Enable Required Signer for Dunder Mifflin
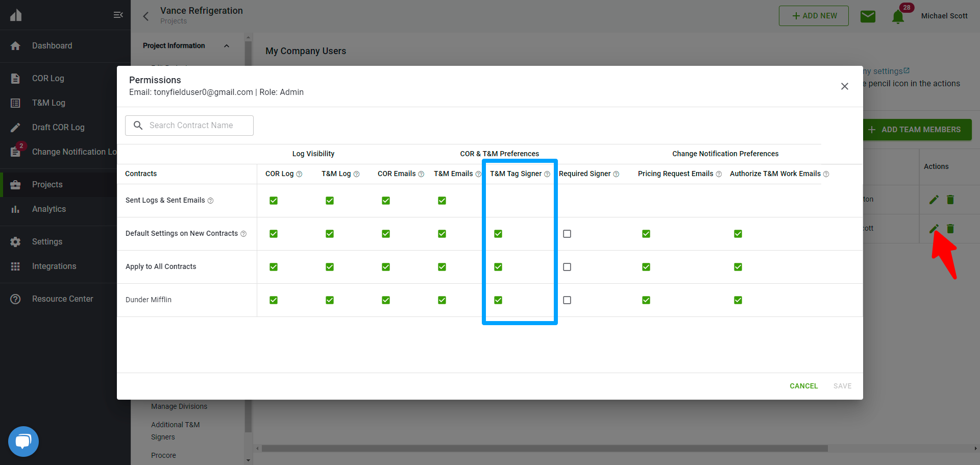 coord(567,300)
